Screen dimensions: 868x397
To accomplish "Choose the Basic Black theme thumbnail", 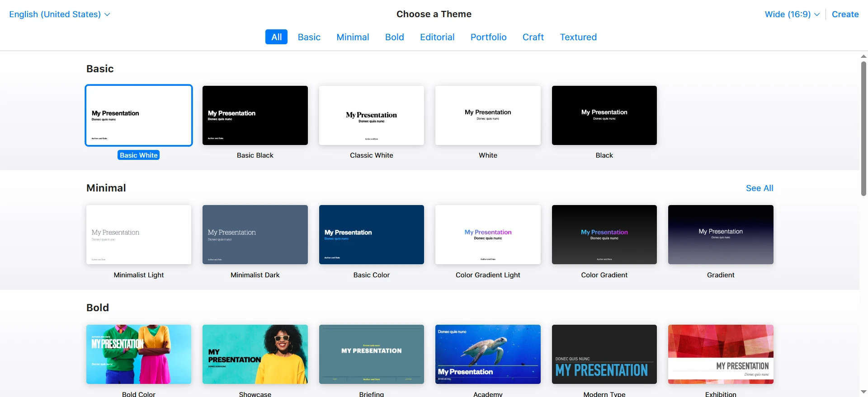I will [255, 116].
